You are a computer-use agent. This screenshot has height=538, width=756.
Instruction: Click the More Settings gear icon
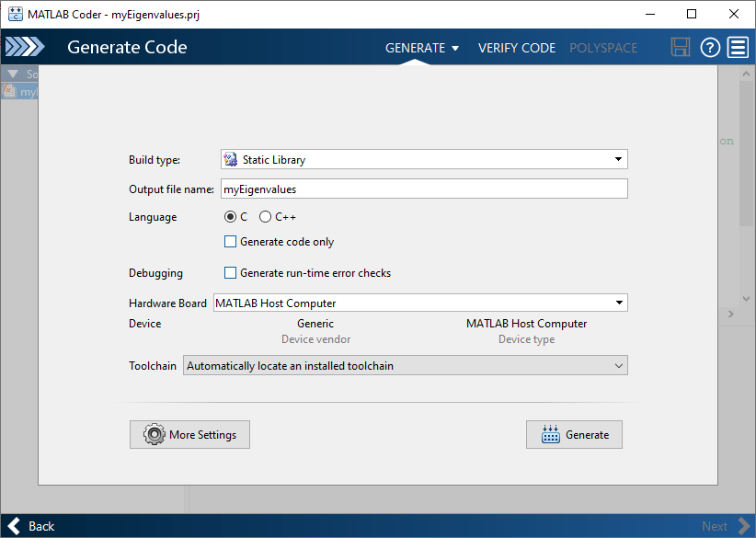pos(154,435)
